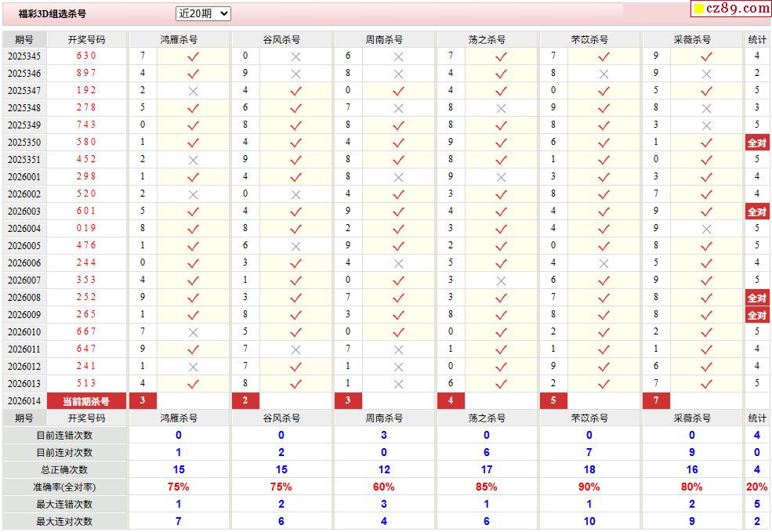Click 荡之杀号 cross mark in row 2026007
Screen dimensions: 772x532
pyautogui.click(x=501, y=280)
